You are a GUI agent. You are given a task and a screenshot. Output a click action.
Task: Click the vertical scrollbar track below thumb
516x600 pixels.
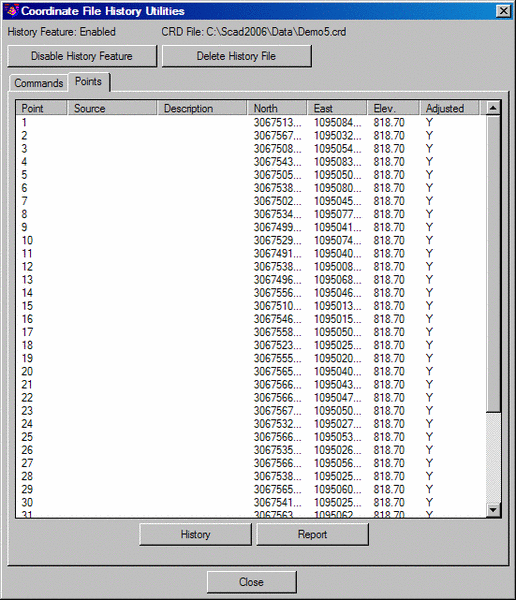click(x=493, y=457)
